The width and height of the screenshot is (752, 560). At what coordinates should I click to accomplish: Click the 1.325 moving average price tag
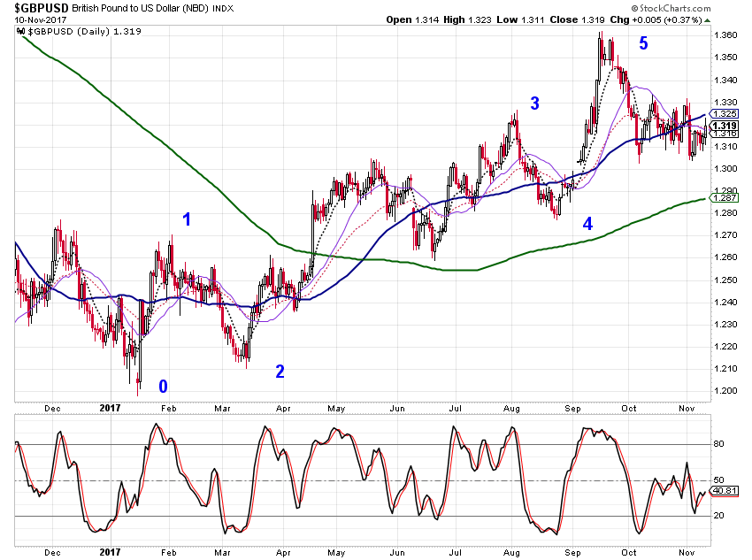tap(725, 114)
